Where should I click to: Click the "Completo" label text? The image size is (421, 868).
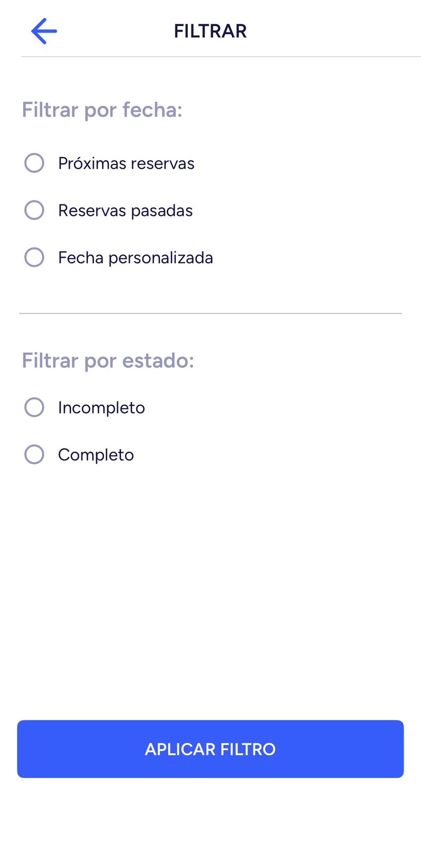pyautogui.click(x=96, y=455)
